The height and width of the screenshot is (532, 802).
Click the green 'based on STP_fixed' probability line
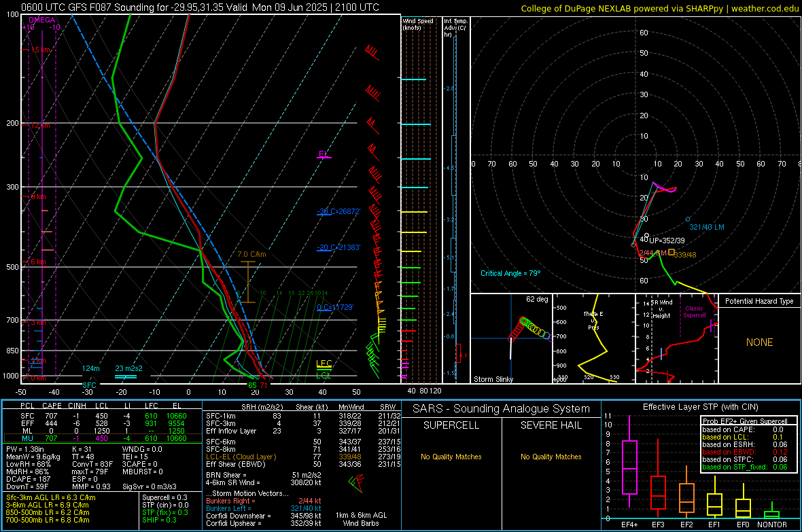pos(745,467)
